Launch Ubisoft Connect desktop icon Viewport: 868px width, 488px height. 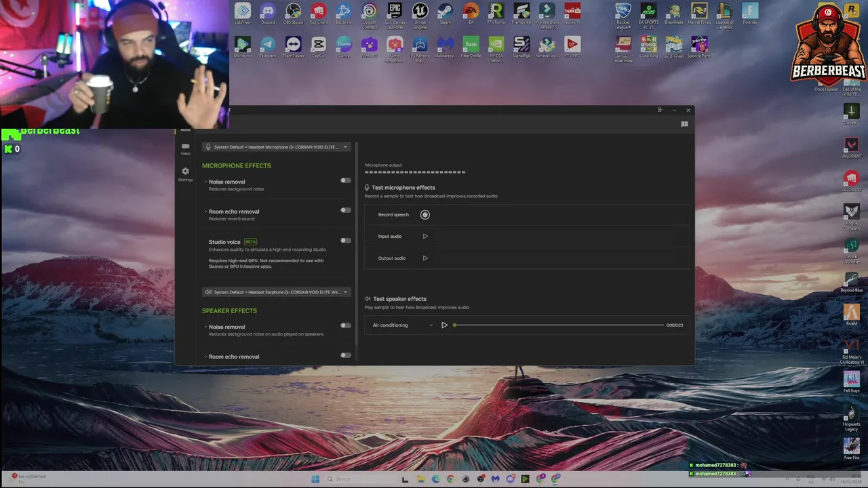[369, 16]
